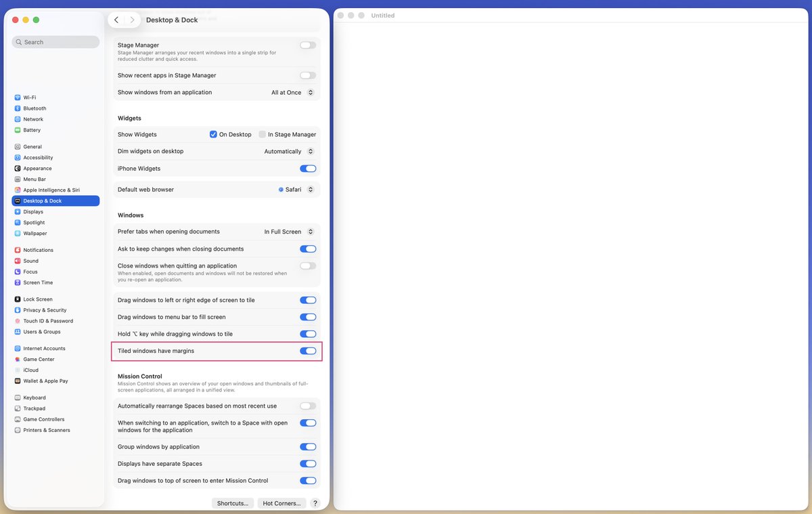The image size is (812, 514).
Task: Enable Automatically rearrange Spaces switch
Action: pyautogui.click(x=308, y=406)
